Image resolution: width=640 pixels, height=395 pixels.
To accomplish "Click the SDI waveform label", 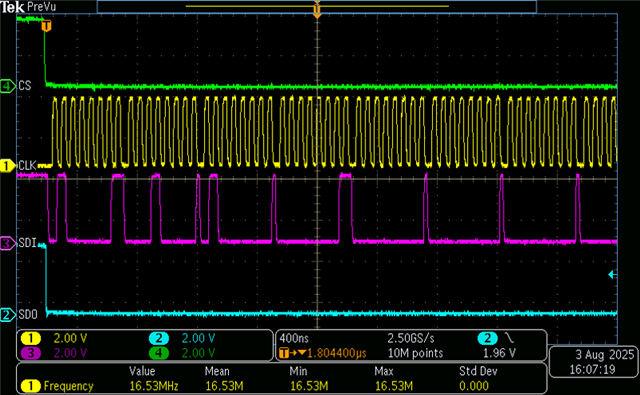I will coord(27,243).
